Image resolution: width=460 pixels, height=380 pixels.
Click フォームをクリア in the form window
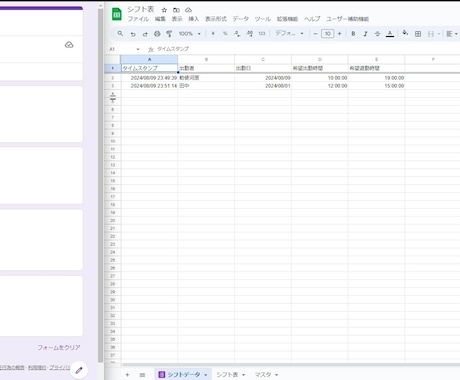(x=59, y=347)
